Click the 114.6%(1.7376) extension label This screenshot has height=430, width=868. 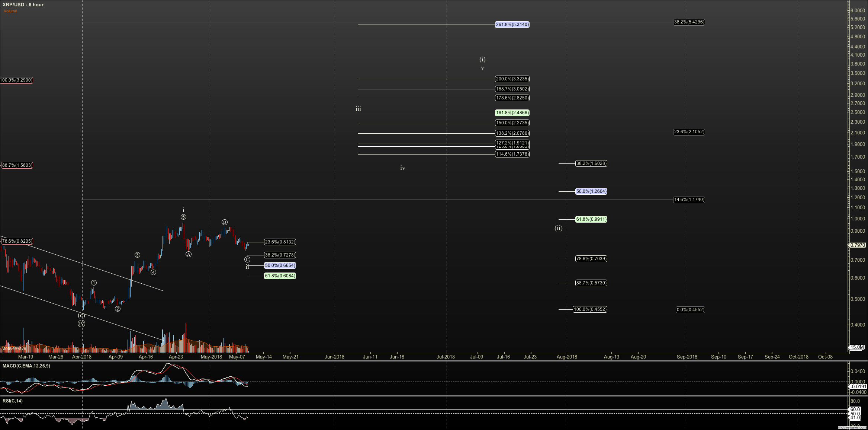tap(512, 154)
